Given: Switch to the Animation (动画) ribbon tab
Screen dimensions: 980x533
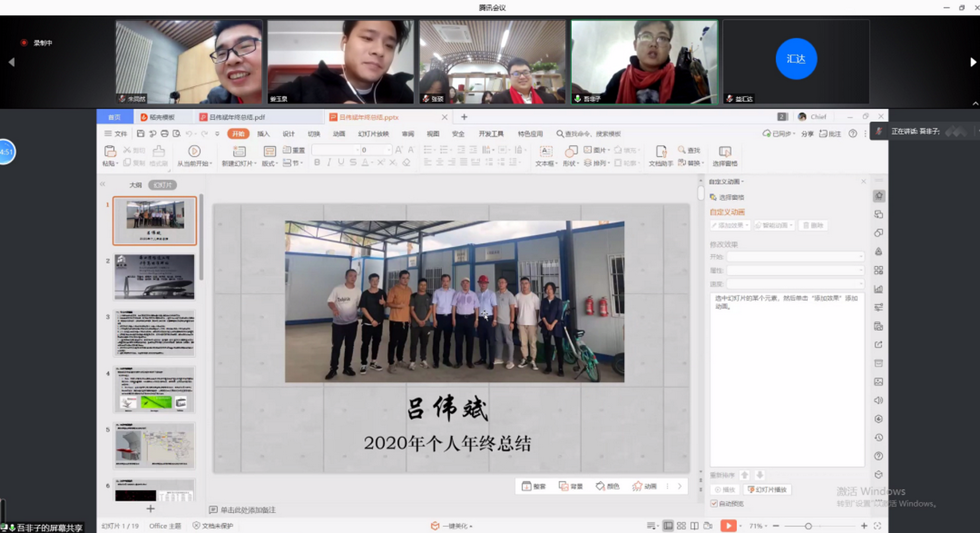Looking at the screenshot, I should [339, 134].
